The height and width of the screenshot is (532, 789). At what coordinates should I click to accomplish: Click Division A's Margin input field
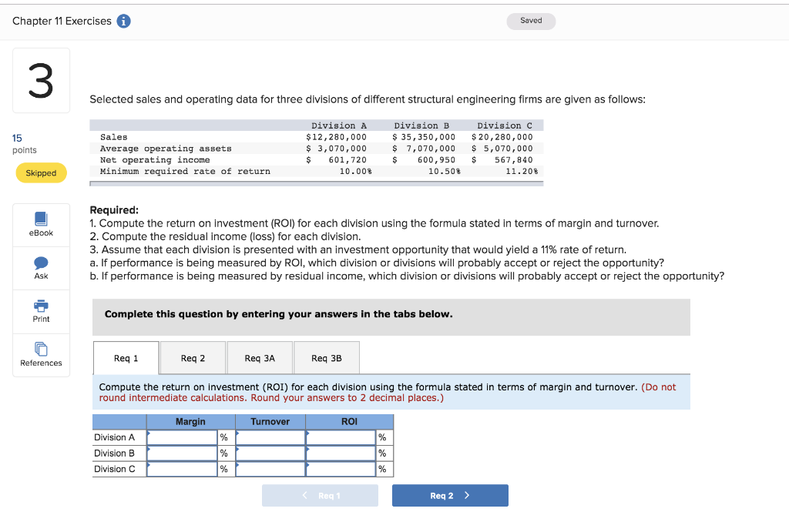(183, 437)
